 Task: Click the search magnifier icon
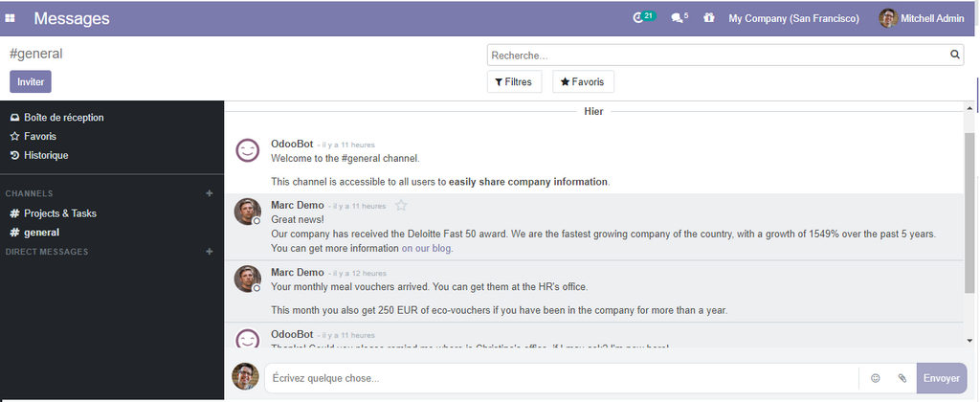(x=954, y=56)
